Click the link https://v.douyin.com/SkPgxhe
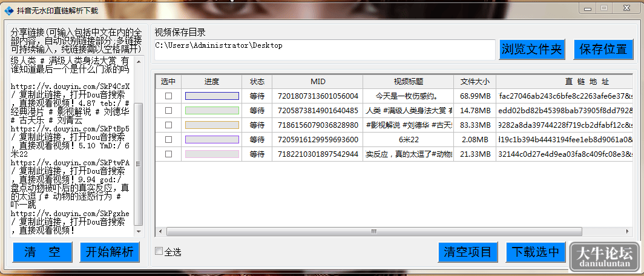Image resolution: width=644 pixels, height=276 pixels. click(70, 214)
